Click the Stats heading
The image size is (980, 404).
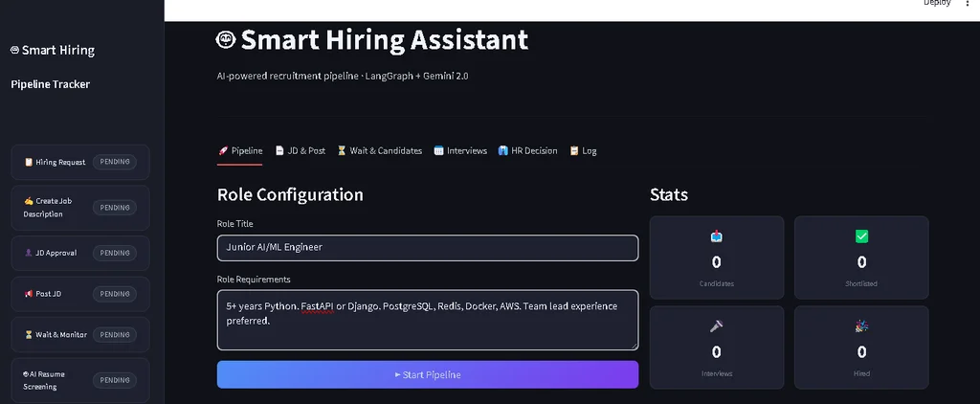click(669, 194)
